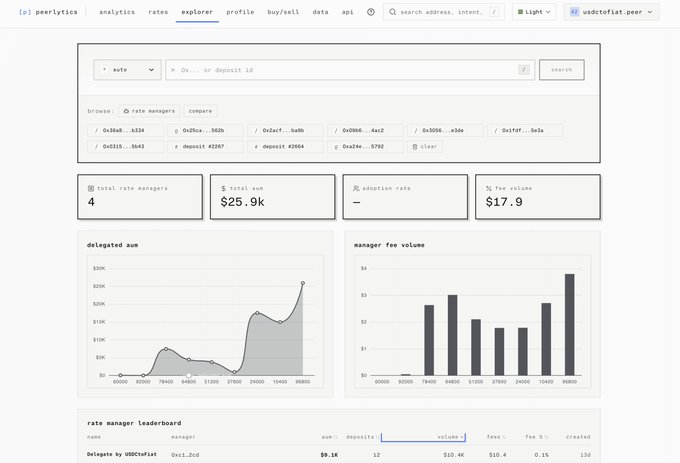The height and width of the screenshot is (463, 680).
Task: Sort leaderboard by aum column
Action: point(327,437)
